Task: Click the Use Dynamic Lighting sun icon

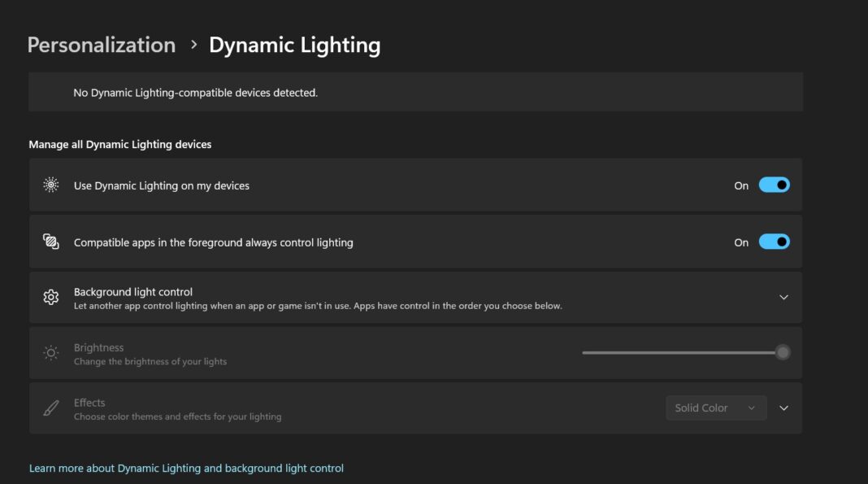Action: (50, 185)
